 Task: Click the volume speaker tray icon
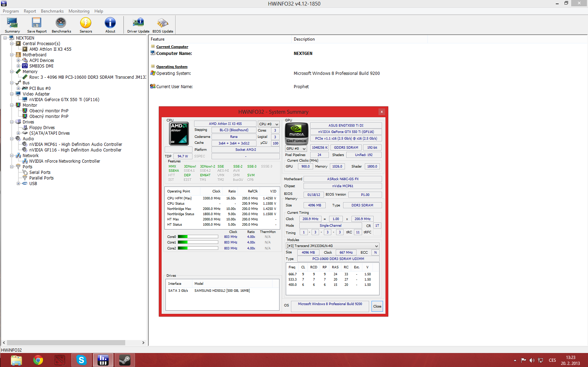[x=532, y=360]
